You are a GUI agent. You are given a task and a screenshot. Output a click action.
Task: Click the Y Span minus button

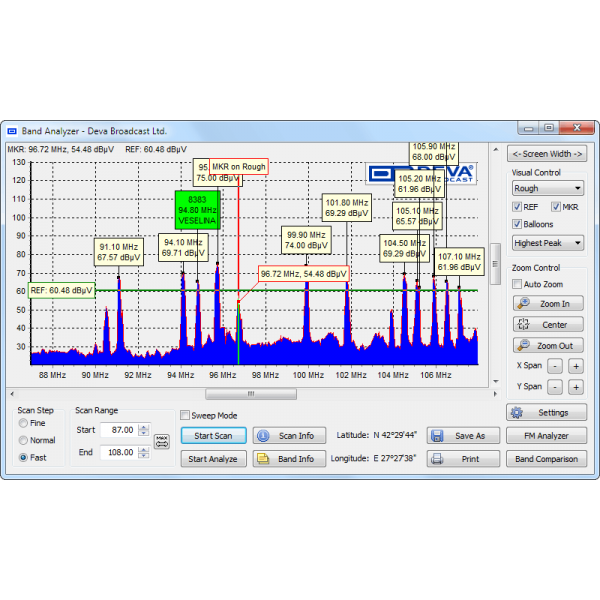point(555,387)
